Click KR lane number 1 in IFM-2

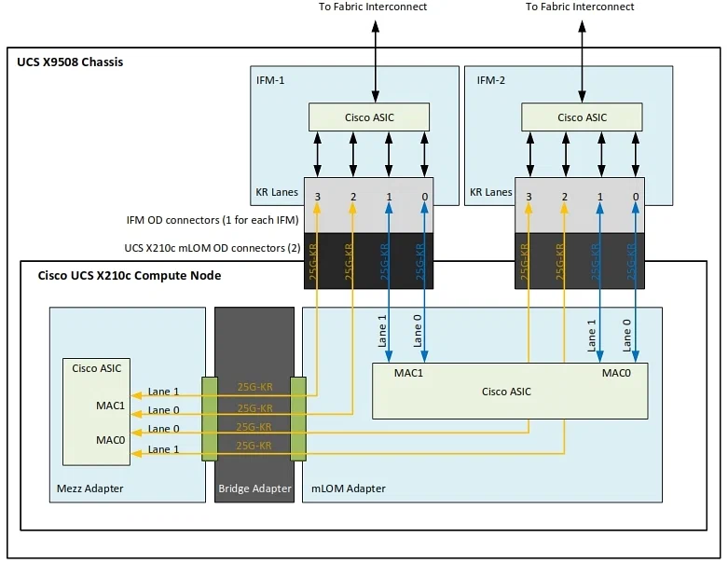600,197
